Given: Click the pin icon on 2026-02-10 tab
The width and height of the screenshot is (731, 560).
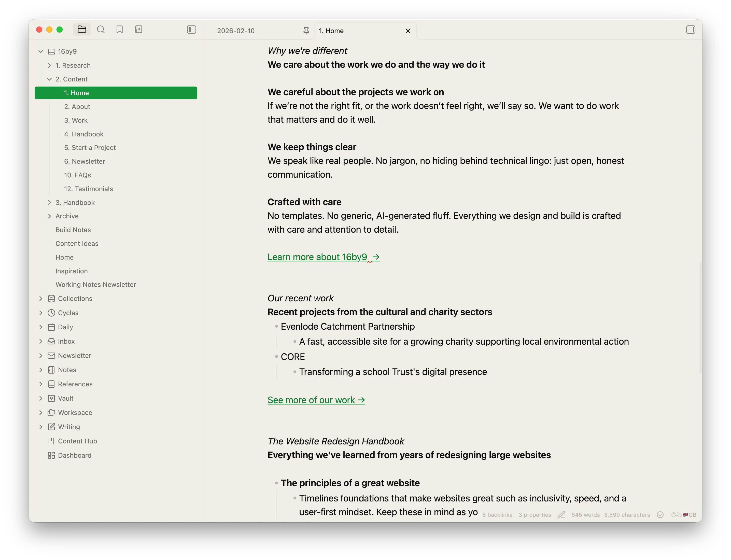Looking at the screenshot, I should tap(306, 31).
